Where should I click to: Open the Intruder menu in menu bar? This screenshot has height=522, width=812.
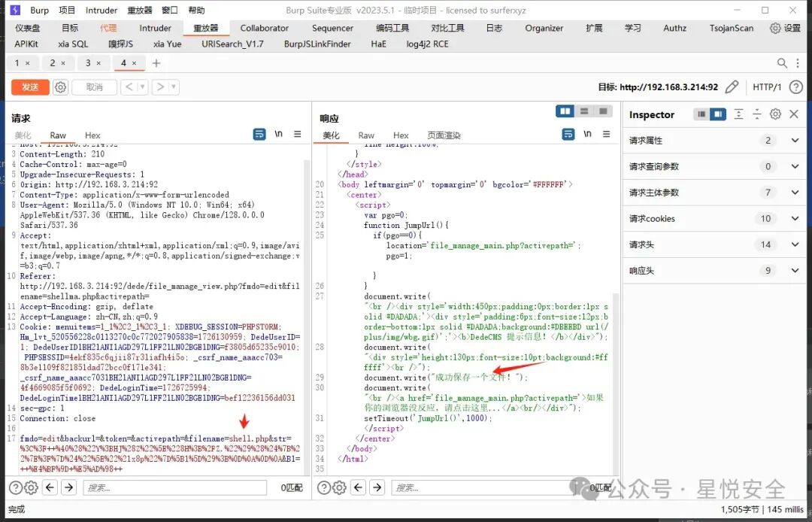click(x=101, y=11)
